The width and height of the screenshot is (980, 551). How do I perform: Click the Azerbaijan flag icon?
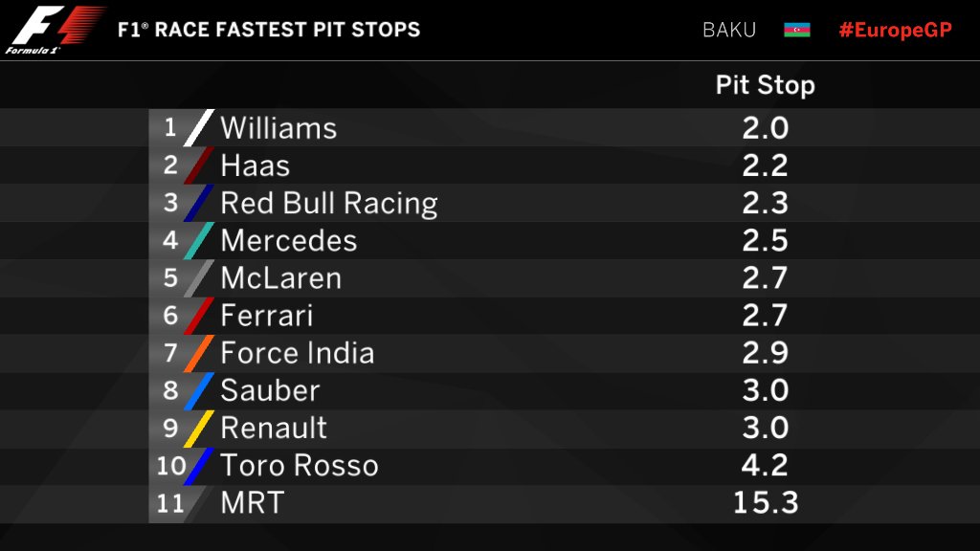coord(797,30)
